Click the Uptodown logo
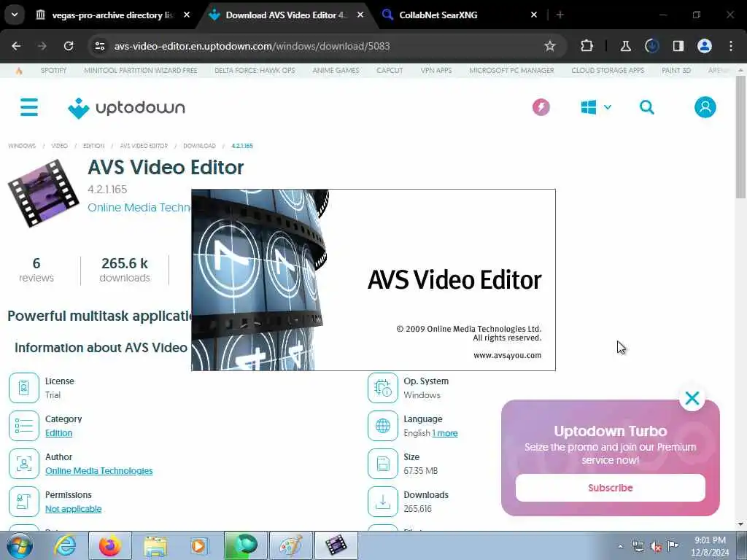The height and width of the screenshot is (560, 747). (x=126, y=108)
